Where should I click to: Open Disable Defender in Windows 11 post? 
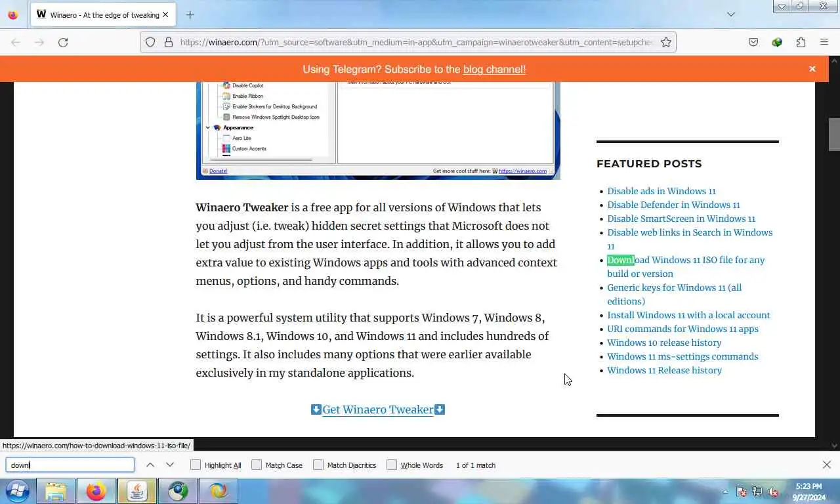click(673, 205)
